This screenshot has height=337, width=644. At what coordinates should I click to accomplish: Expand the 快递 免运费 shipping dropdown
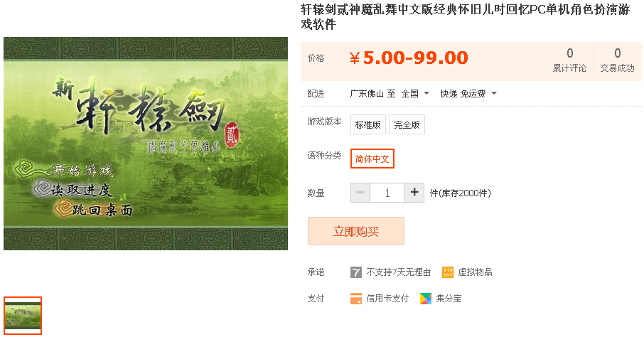[468, 94]
